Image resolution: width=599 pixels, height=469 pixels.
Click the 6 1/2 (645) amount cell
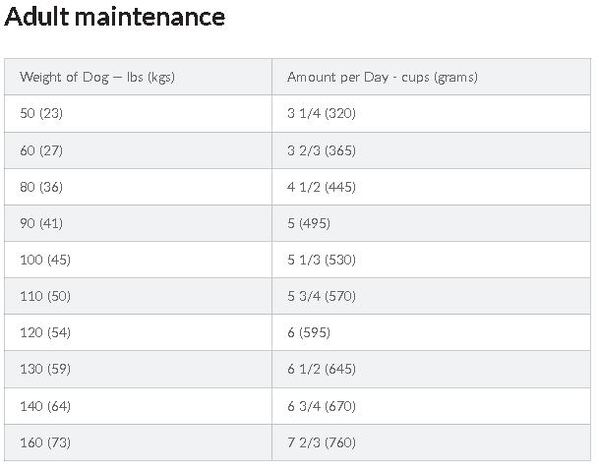point(431,369)
